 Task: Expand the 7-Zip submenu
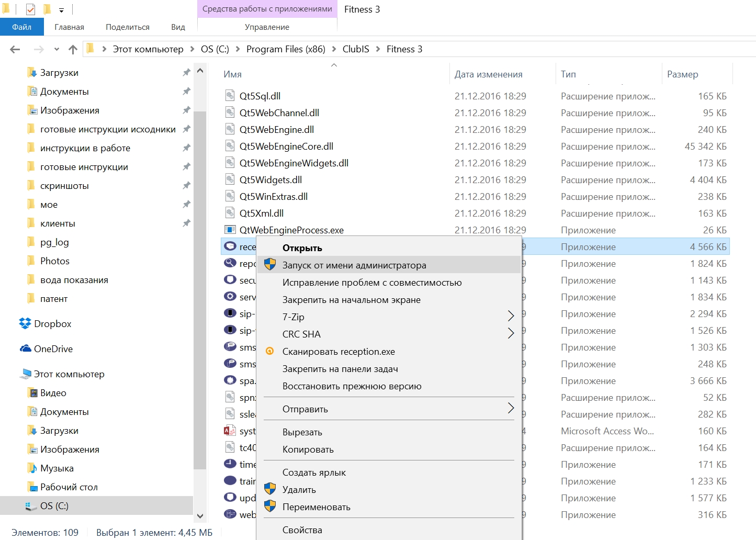click(389, 317)
